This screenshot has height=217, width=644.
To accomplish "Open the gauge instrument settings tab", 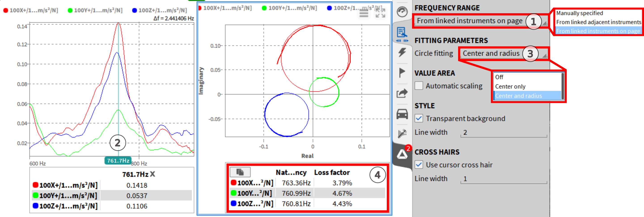I will 402,12.
